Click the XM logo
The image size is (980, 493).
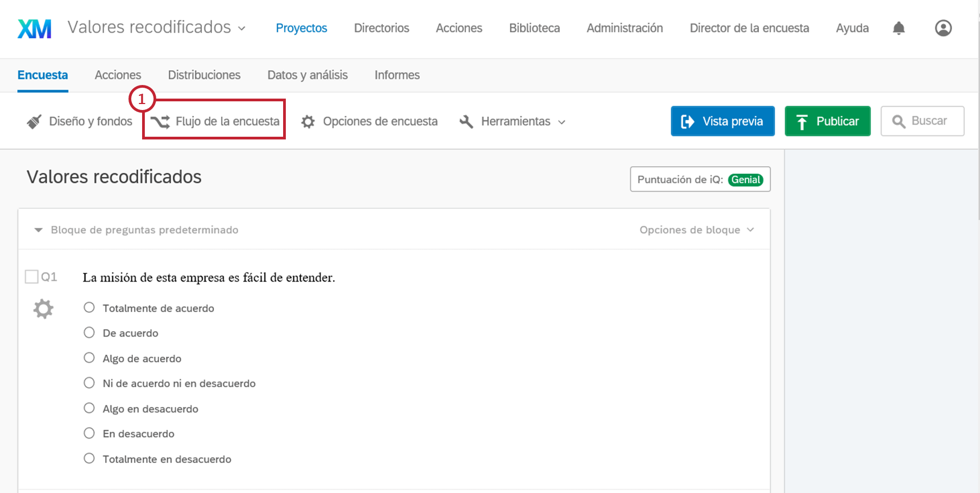pos(34,28)
